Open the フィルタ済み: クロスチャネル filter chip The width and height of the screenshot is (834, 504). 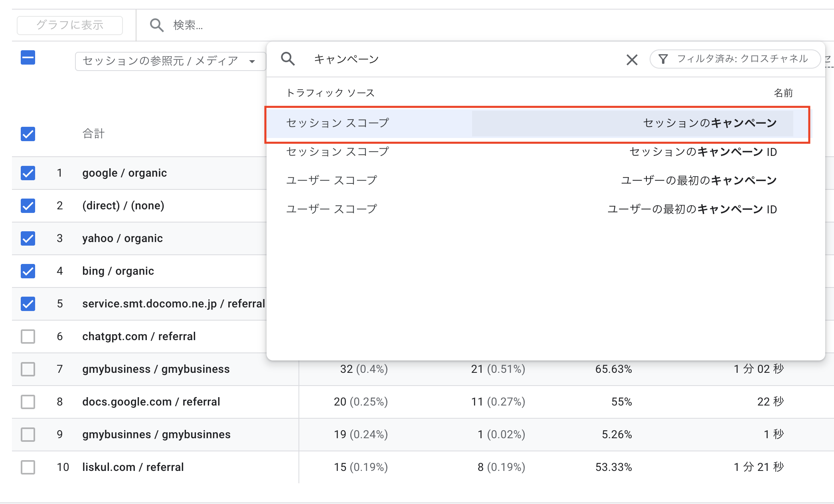(741, 59)
